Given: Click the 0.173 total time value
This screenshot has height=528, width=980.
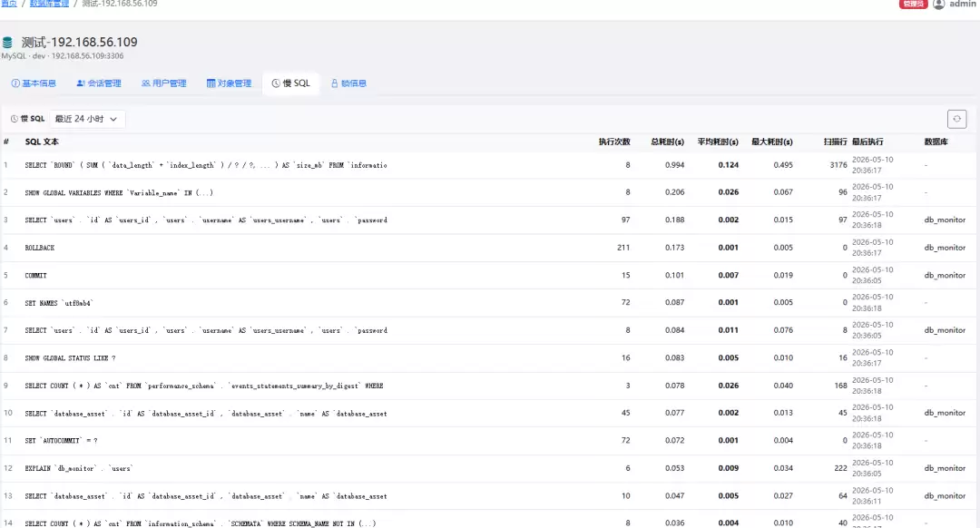Looking at the screenshot, I should (x=674, y=248).
